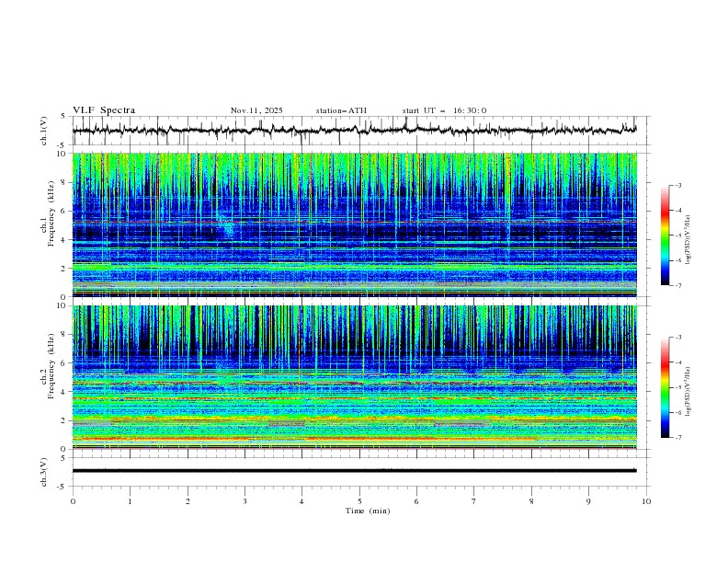Image resolution: width=728 pixels, height=563 pixels.
Task: Click the '-7' label on ch.2 colorbar
Action: tap(677, 438)
